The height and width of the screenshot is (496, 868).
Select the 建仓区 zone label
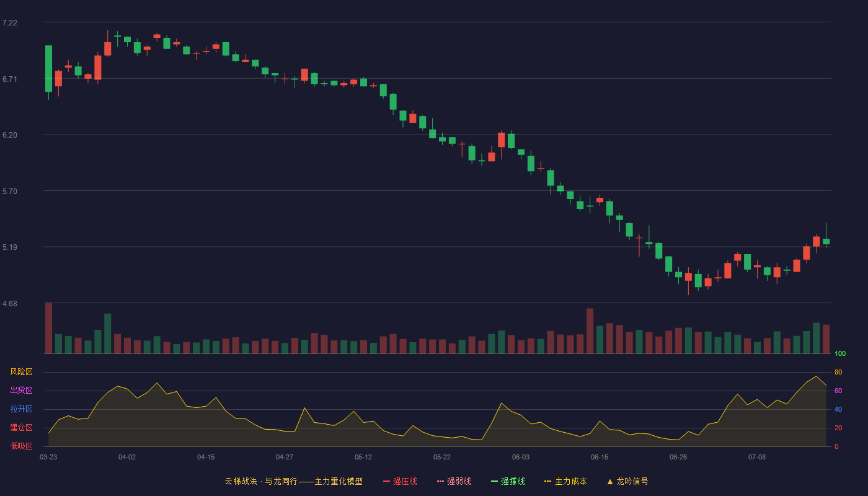click(x=21, y=428)
